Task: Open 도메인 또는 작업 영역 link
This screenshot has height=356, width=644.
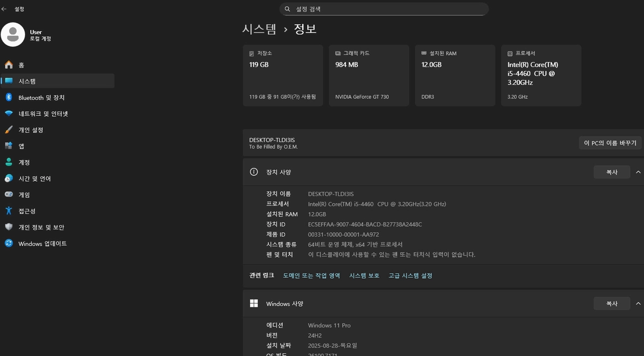Action: coord(311,275)
